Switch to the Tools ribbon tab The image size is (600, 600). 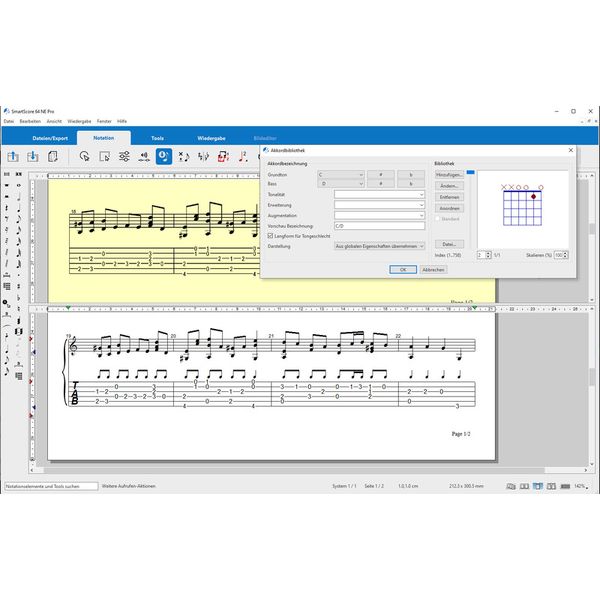pos(157,138)
